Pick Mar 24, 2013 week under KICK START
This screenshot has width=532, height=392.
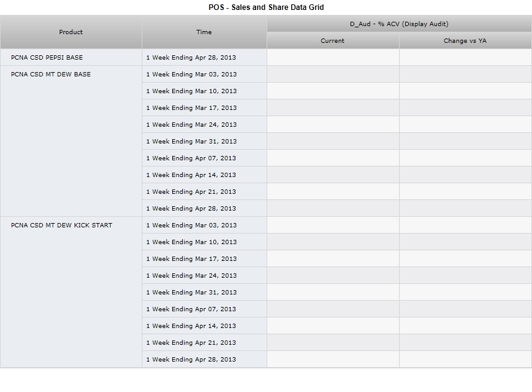click(x=204, y=276)
